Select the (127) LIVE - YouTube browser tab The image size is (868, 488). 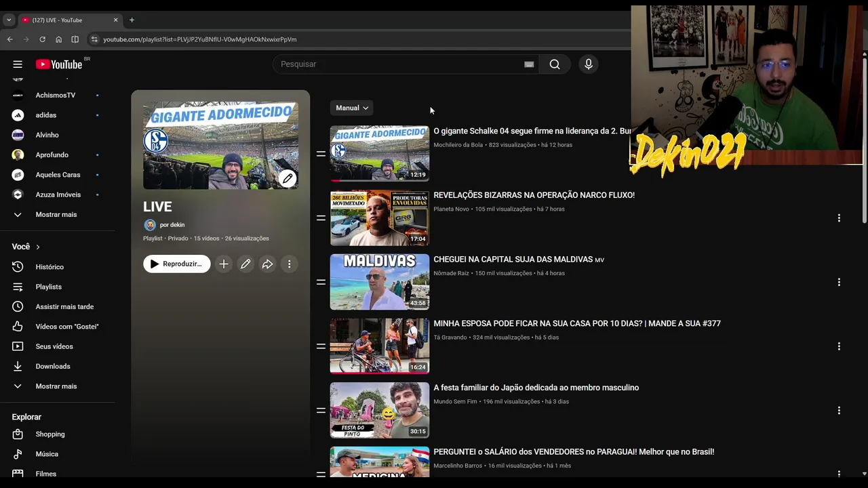pos(70,20)
